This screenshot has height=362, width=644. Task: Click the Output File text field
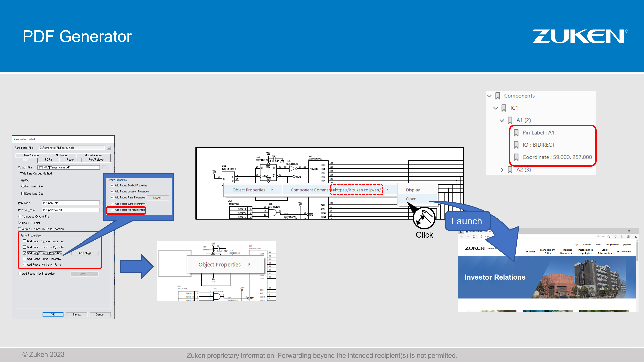click(68, 167)
